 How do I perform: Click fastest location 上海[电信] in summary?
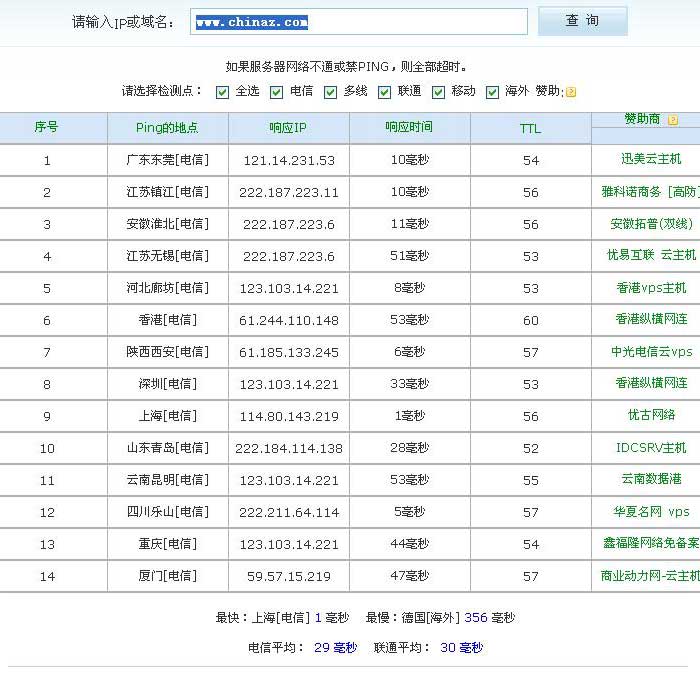281,618
